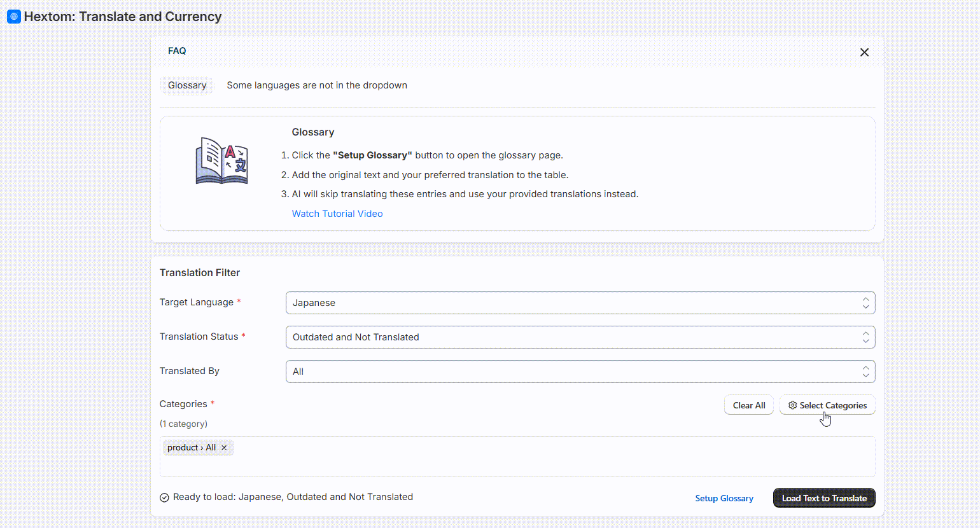The height and width of the screenshot is (528, 980).
Task: Click inside the categories tag box
Action: point(517,456)
